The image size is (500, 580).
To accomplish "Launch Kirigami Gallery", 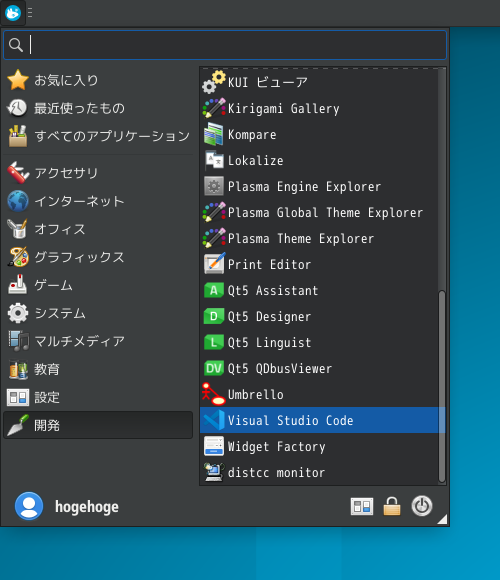I will (320, 108).
